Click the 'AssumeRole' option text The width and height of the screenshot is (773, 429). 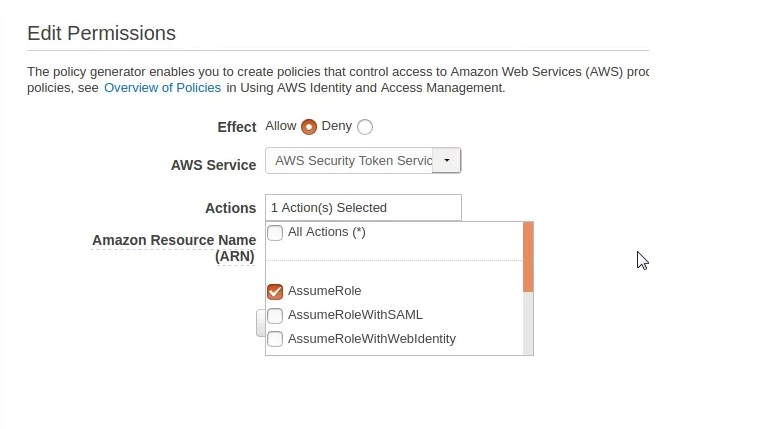(324, 291)
